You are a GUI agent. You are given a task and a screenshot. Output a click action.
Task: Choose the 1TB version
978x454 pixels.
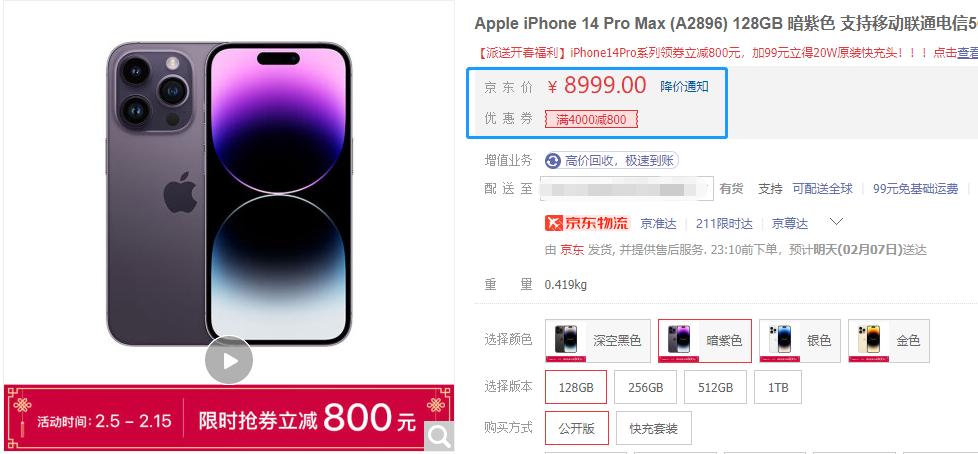click(x=778, y=387)
